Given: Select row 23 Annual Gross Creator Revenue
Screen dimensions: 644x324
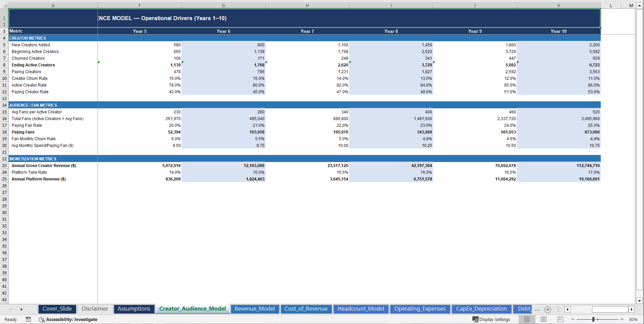Looking at the screenshot, I should [x=4, y=165].
